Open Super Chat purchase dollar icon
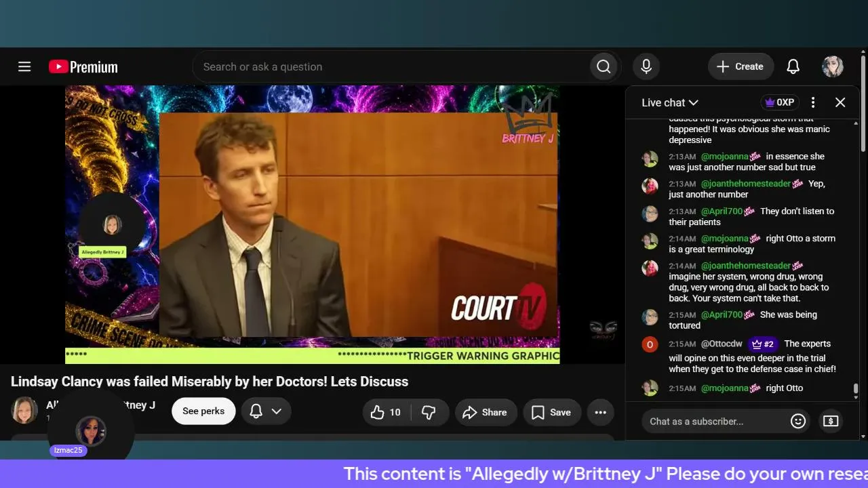868x488 pixels. point(831,421)
